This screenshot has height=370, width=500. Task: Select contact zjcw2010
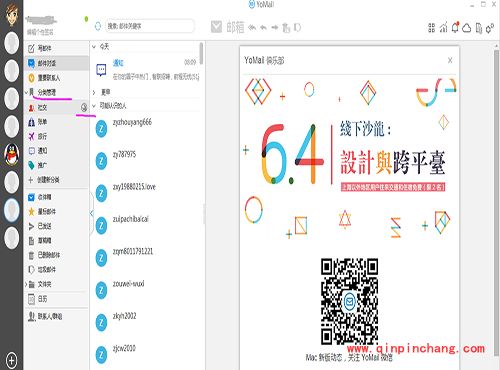pos(146,355)
